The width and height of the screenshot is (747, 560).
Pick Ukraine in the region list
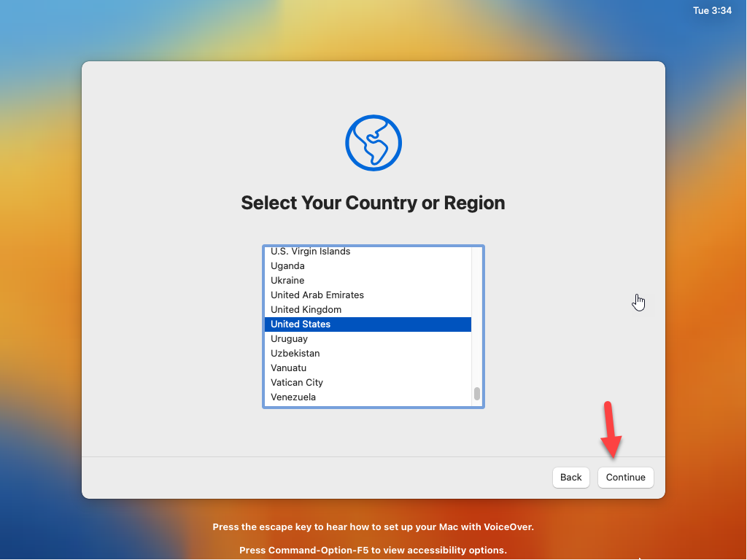368,281
